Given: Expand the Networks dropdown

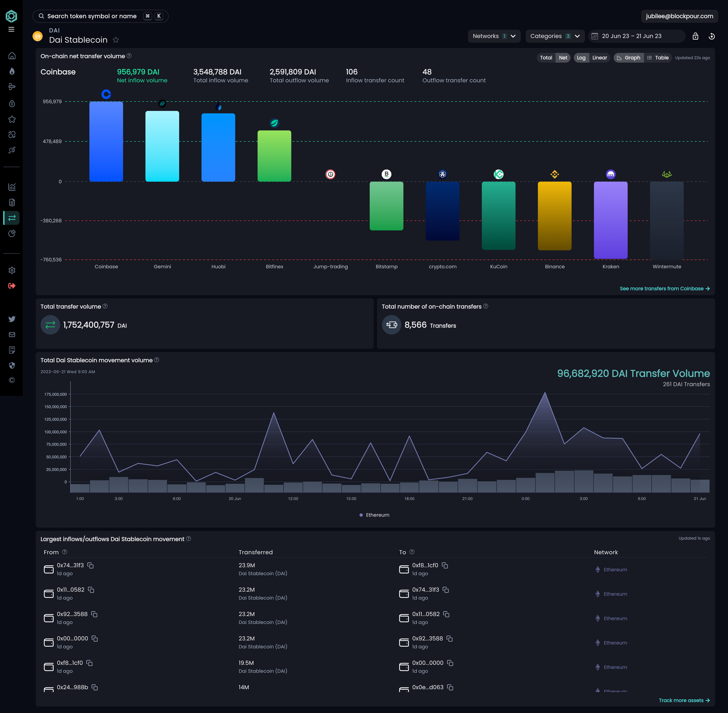Looking at the screenshot, I should pos(494,36).
